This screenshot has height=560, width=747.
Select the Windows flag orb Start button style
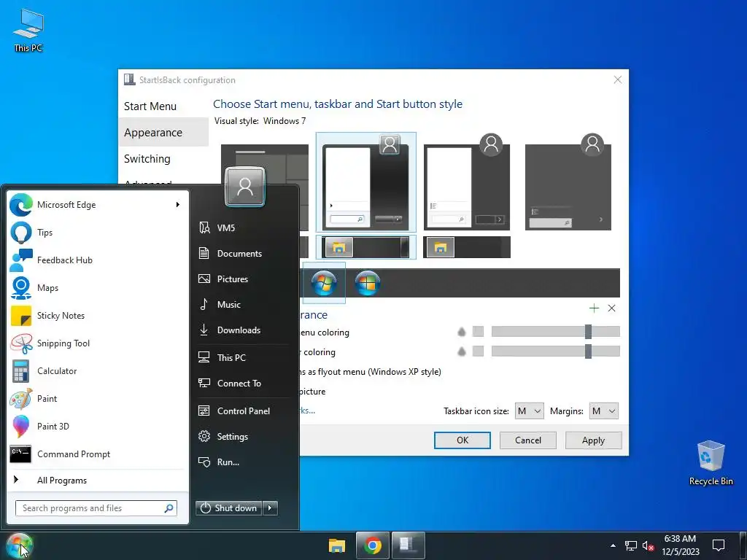click(368, 283)
